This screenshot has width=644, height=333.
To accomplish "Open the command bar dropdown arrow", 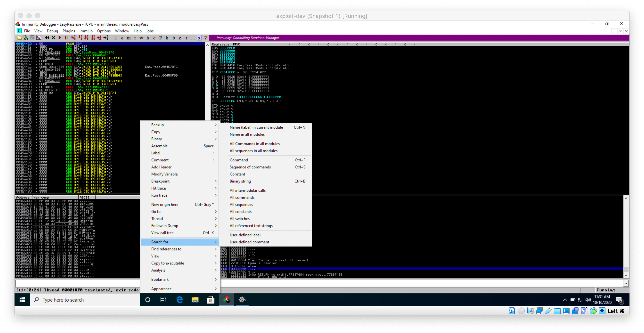I will pyautogui.click(x=626, y=283).
